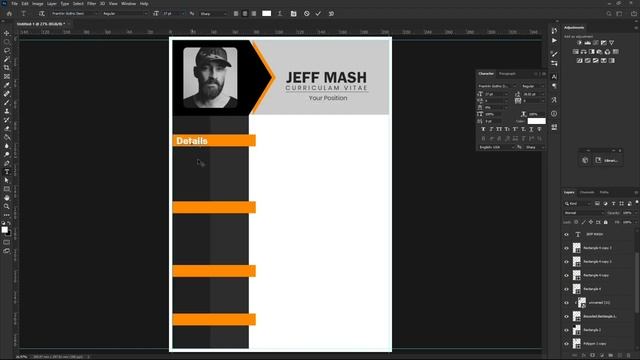Select the Clone Stamp tool
The height and width of the screenshot is (360, 640).
[7, 111]
